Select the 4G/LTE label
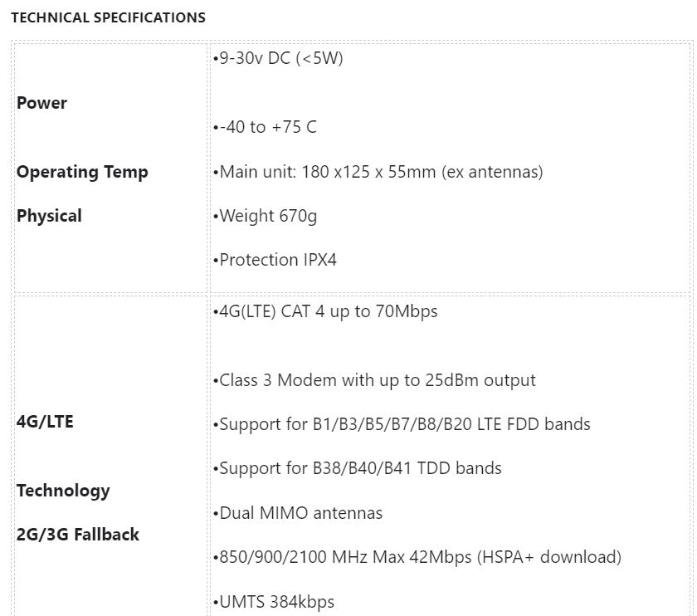Screen dimensions: 697x616 coord(45,422)
